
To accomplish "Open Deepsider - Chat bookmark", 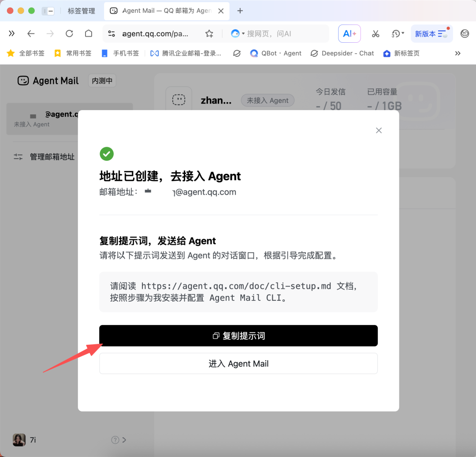I will 342,53.
